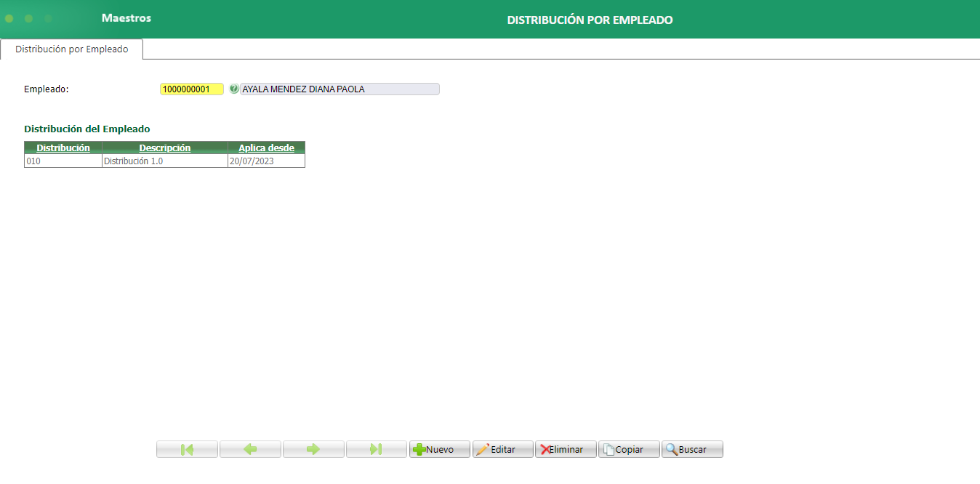The image size is (980, 484).
Task: Switch to the Distribución por Empleado tab
Action: tap(71, 49)
